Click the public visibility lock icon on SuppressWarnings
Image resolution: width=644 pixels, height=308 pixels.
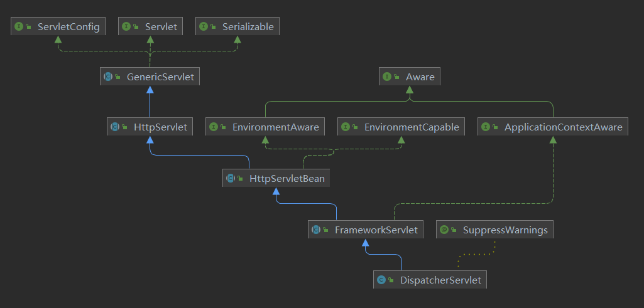[454, 230]
